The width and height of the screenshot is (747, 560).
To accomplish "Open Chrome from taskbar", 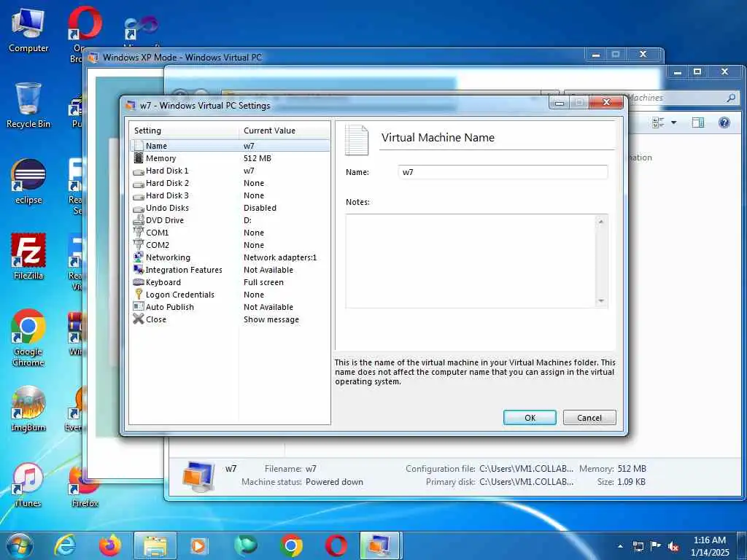I will 291,545.
